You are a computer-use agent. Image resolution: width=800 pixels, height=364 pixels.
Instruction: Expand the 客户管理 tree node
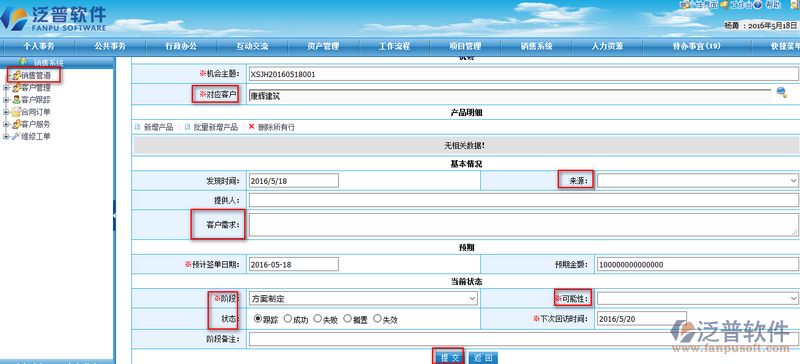coord(6,87)
